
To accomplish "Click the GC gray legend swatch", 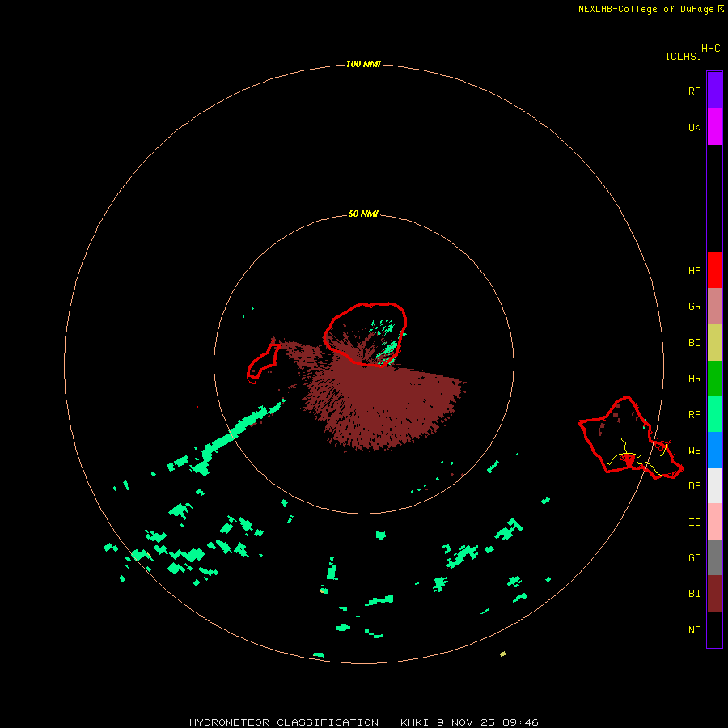I will pyautogui.click(x=714, y=557).
